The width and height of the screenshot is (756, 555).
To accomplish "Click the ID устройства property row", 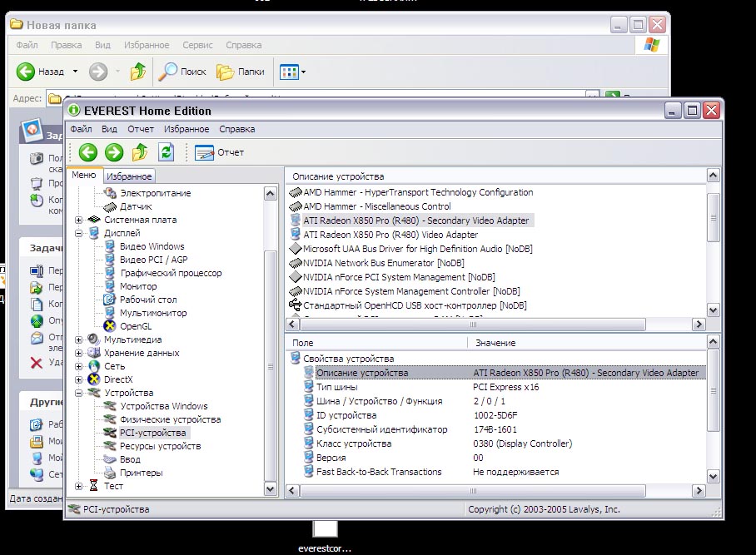I will tap(505, 415).
